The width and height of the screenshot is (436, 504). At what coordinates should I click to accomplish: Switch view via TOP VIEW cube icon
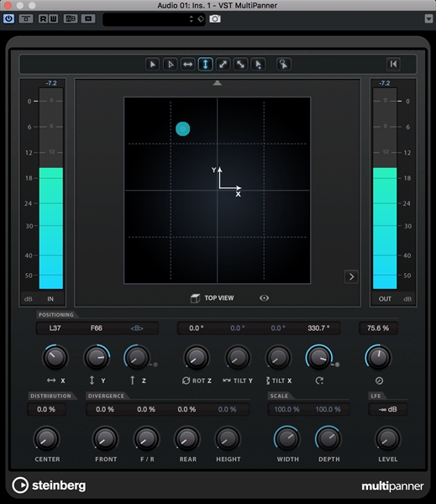coord(195,298)
